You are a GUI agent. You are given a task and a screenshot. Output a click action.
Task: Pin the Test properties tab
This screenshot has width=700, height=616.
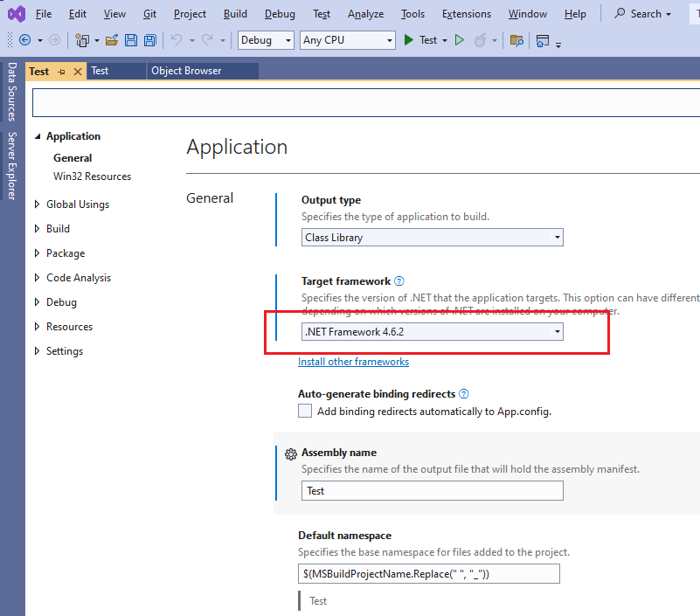[x=61, y=72]
